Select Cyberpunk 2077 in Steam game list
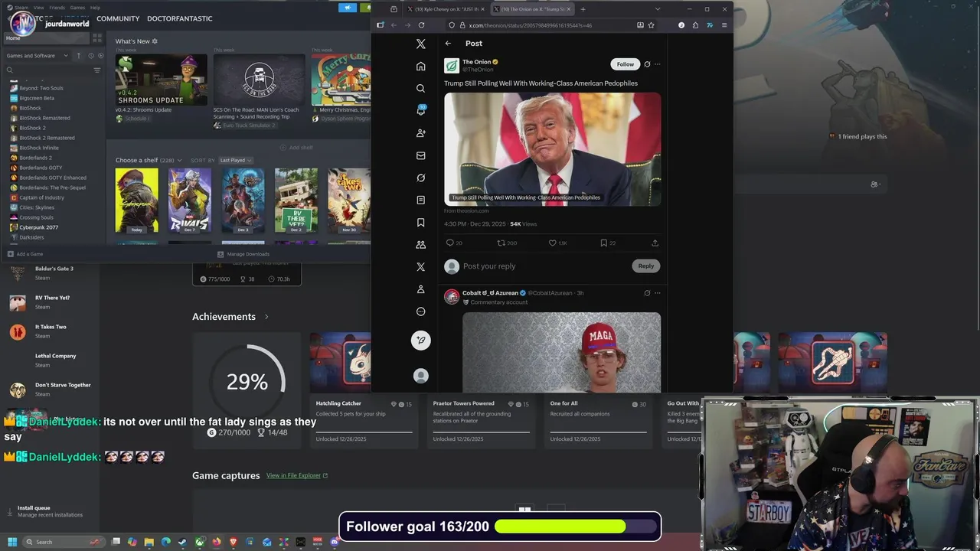 [x=38, y=227]
